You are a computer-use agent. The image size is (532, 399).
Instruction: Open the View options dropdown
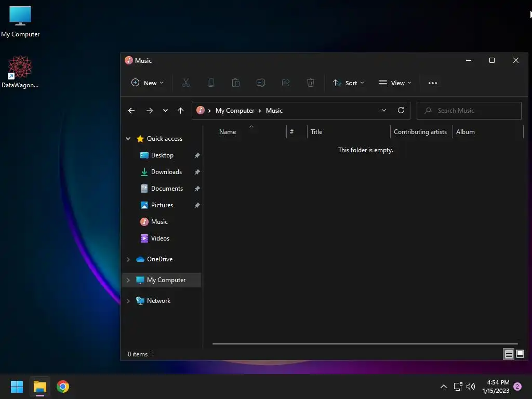click(x=395, y=83)
